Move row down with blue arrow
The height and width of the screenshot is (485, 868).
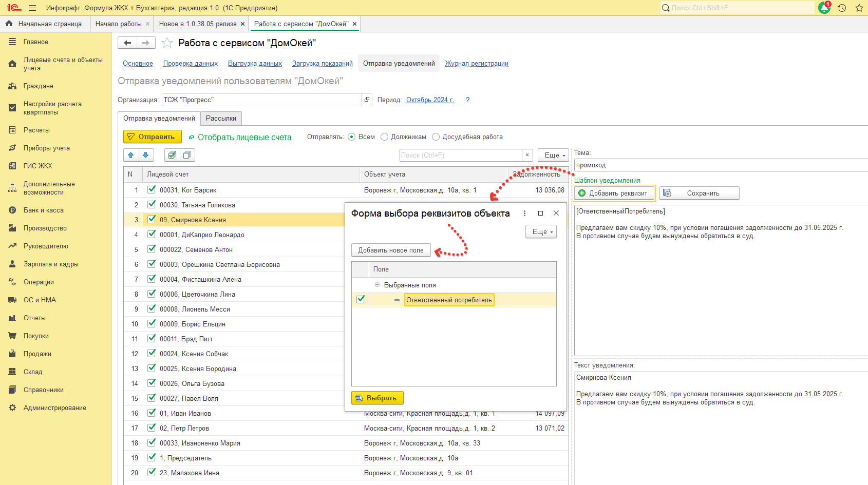click(145, 155)
